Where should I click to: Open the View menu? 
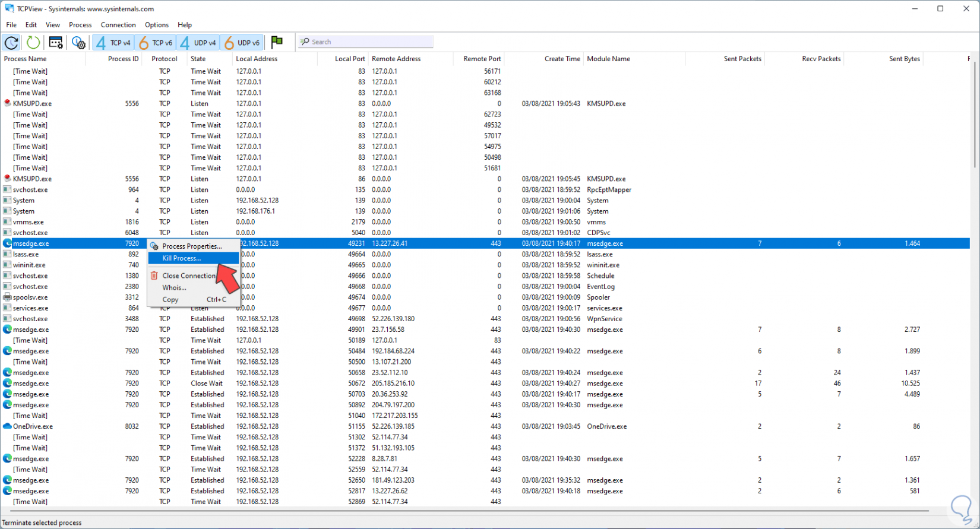53,25
